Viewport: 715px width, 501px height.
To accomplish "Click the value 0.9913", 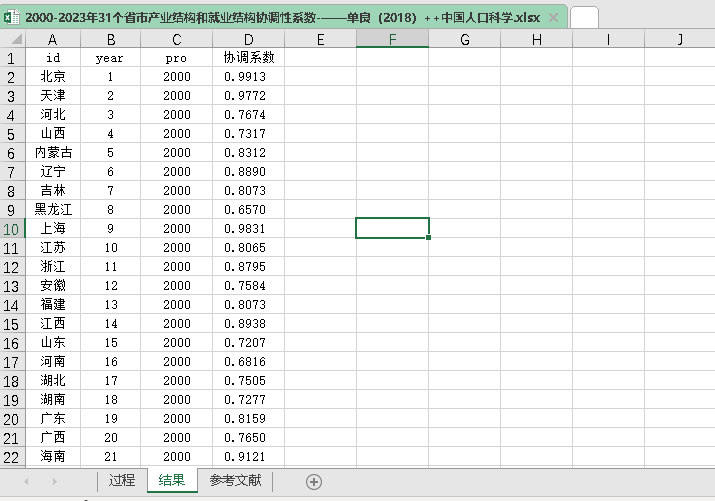I will point(245,77).
